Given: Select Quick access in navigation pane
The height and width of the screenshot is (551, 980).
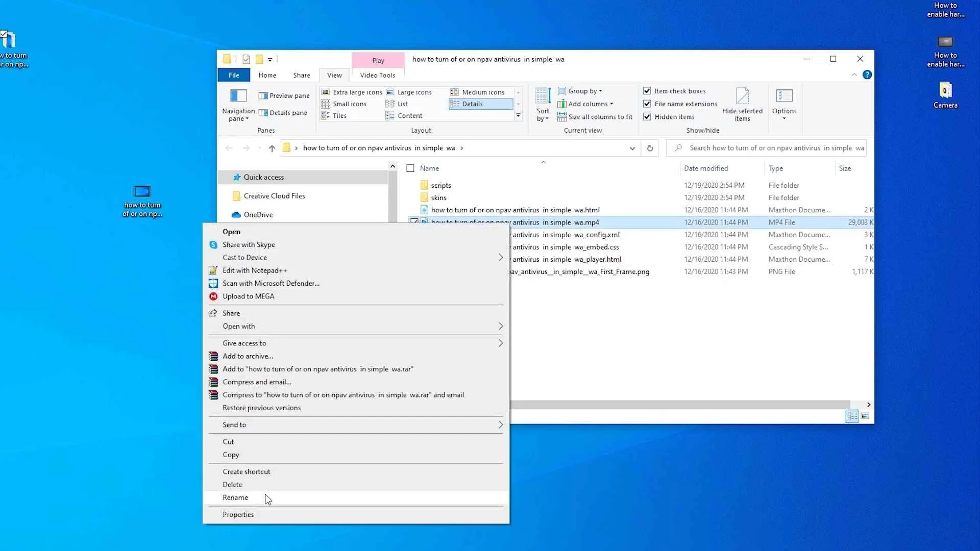Looking at the screenshot, I should click(x=303, y=177).
